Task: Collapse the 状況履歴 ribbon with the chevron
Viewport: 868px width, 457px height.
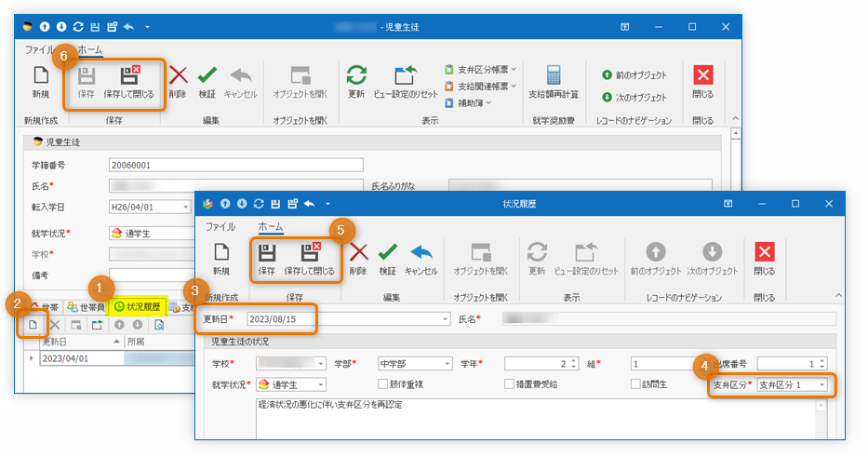Action: click(x=838, y=295)
